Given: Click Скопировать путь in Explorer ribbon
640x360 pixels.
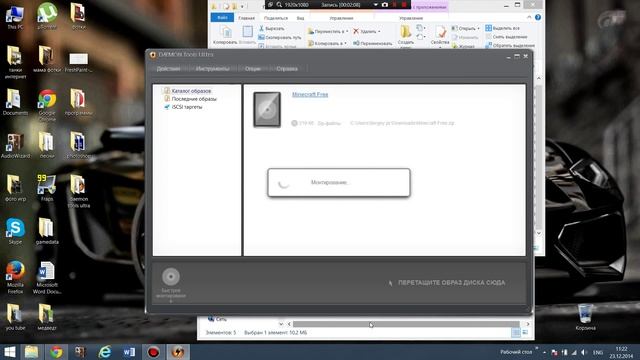Looking at the screenshot, I should tap(280, 37).
